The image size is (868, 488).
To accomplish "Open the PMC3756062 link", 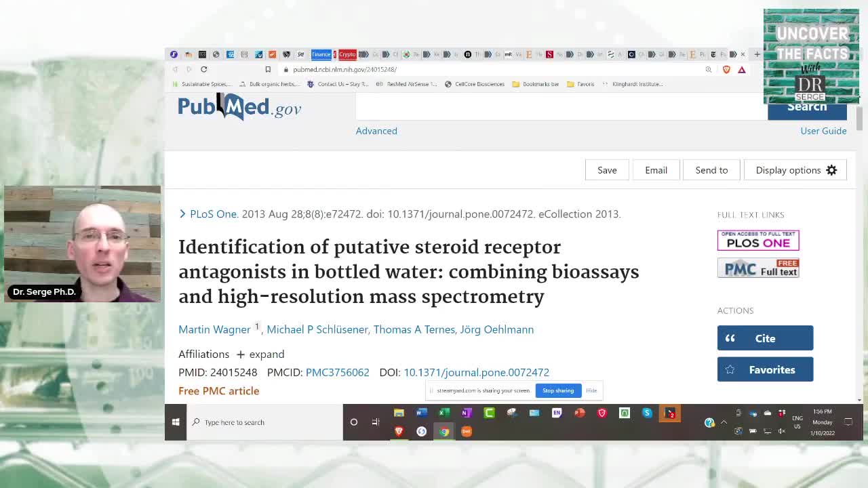I will [337, 372].
